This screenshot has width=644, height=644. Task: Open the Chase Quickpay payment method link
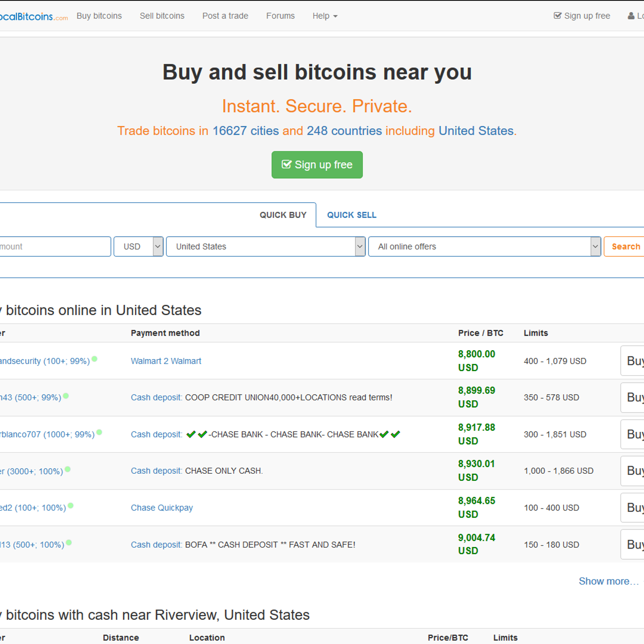coord(162,508)
